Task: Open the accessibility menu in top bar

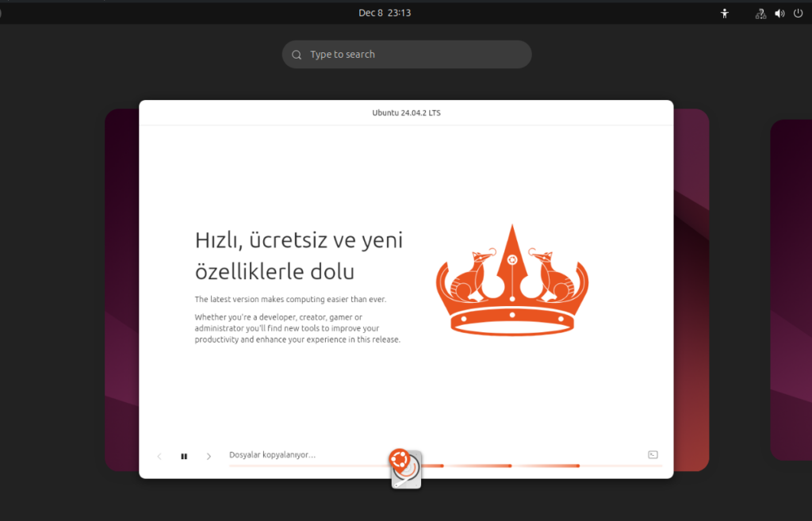Action: [x=724, y=13]
